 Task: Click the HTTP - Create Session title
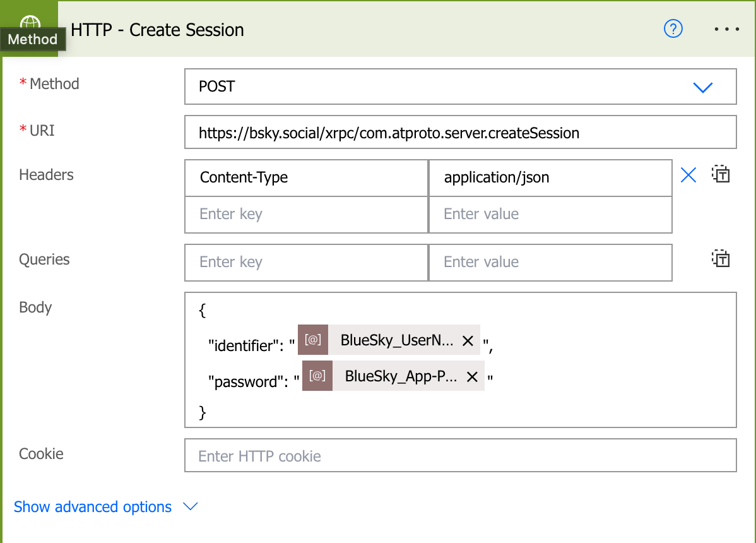[x=158, y=30]
